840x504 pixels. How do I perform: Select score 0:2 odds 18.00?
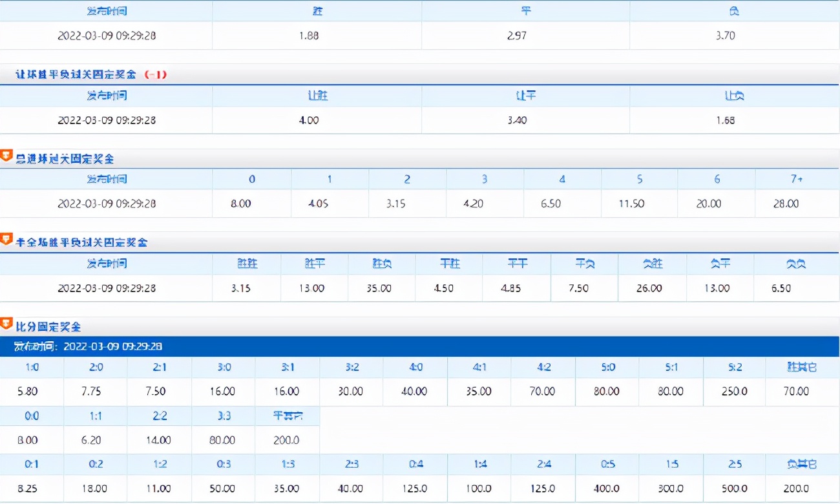(94, 488)
